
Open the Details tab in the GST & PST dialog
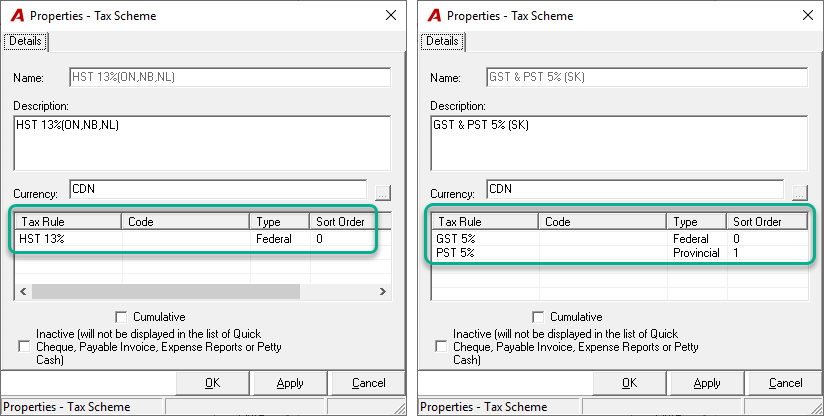pos(442,41)
